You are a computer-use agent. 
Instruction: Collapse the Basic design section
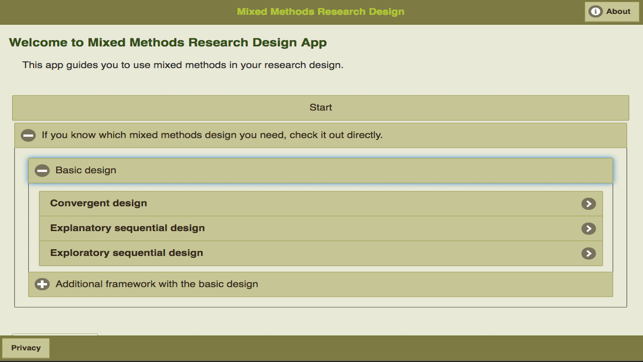[320, 171]
